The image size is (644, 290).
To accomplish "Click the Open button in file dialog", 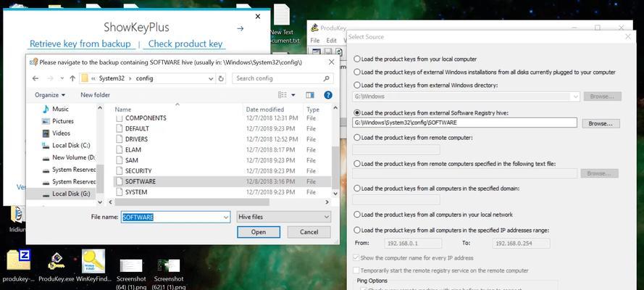I will (259, 232).
